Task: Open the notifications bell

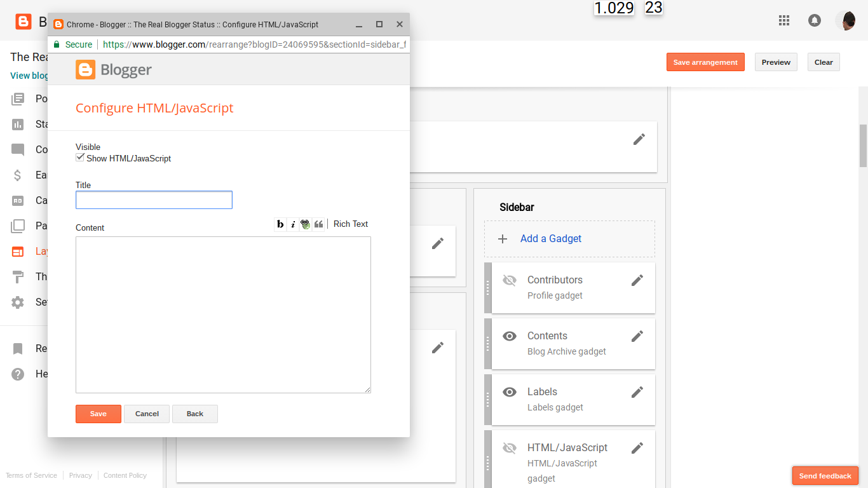Action: [815, 20]
